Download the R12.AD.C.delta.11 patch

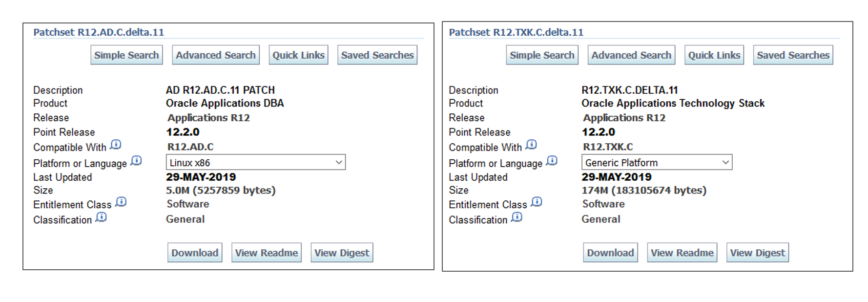pyautogui.click(x=195, y=253)
